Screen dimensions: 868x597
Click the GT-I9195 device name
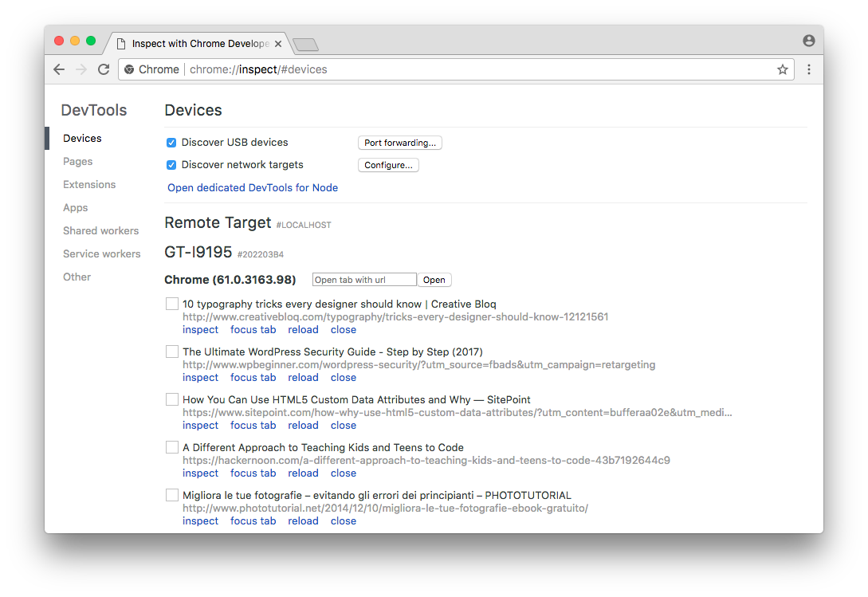pyautogui.click(x=198, y=252)
